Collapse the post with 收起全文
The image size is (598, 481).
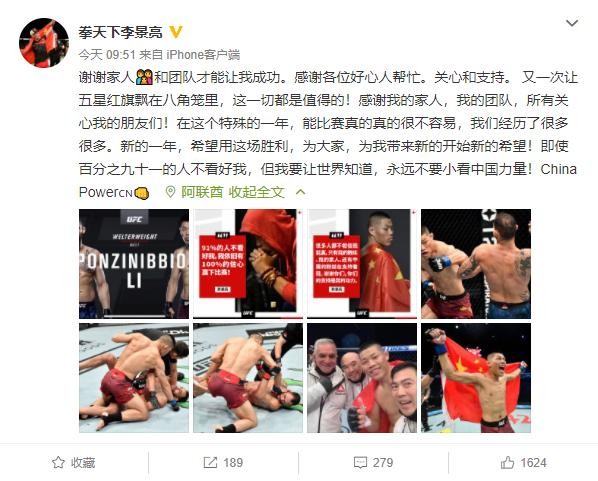(257, 192)
